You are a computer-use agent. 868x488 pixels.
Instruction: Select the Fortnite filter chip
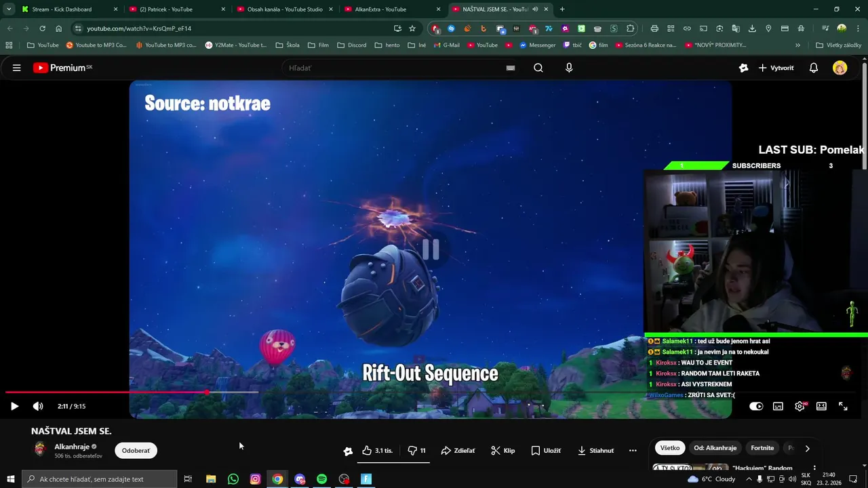762,448
